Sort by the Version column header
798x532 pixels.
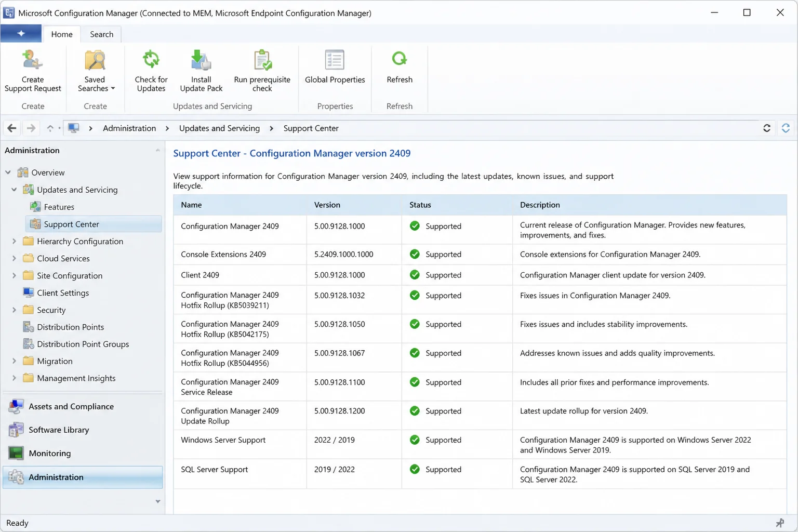click(354, 205)
